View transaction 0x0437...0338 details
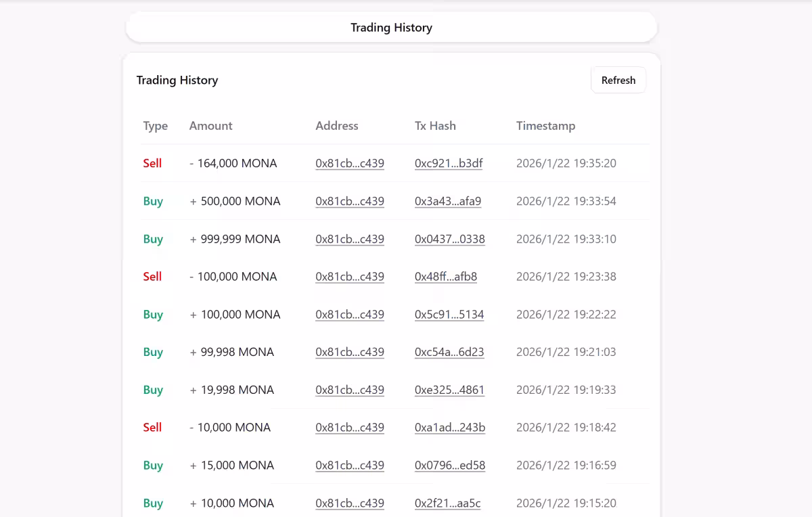The image size is (812, 517). click(449, 239)
